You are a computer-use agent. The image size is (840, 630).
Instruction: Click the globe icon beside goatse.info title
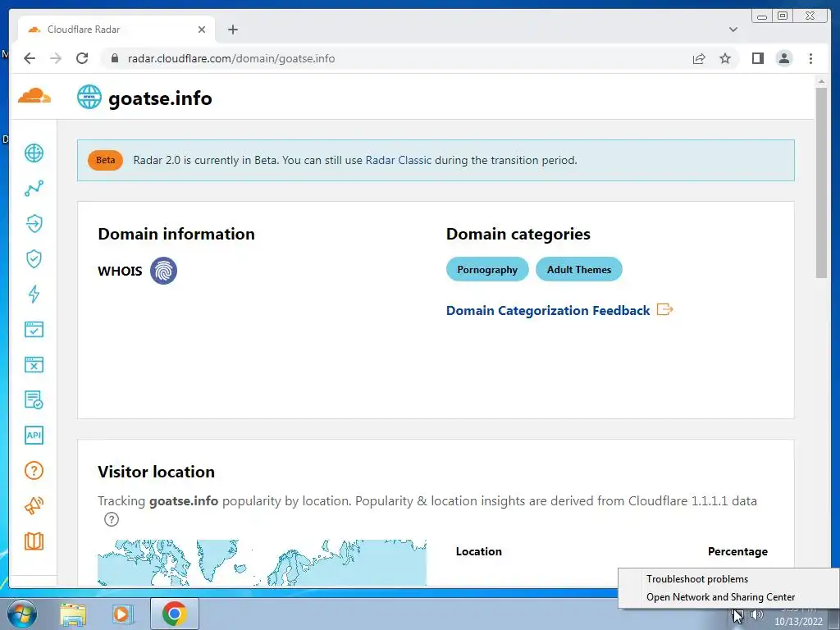89,97
